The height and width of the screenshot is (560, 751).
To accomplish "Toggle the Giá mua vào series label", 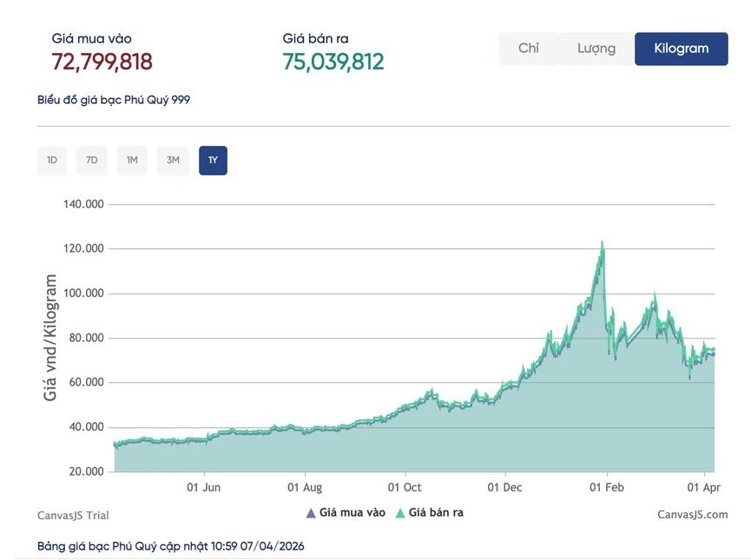I will click(352, 513).
